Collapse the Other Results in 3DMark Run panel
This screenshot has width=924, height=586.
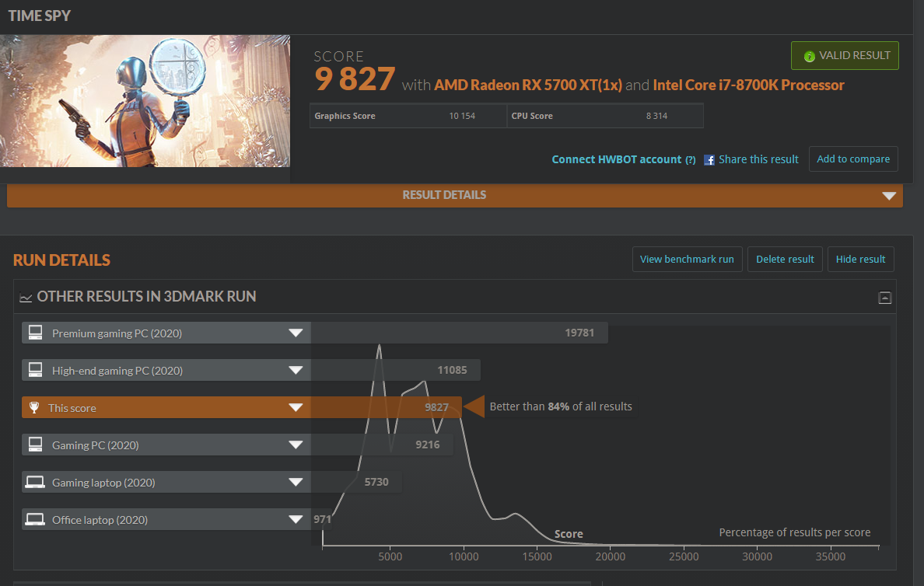(884, 298)
